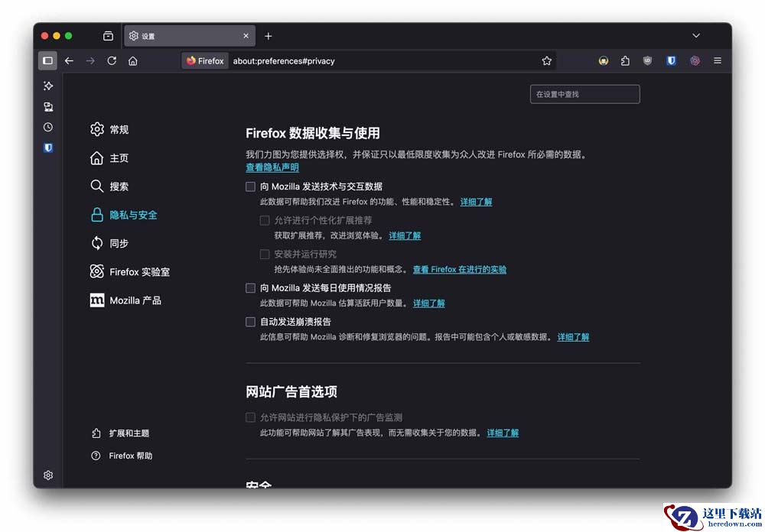Screen dimensions: 765x532
Task: Open the 常规 settings category
Action: click(x=109, y=129)
